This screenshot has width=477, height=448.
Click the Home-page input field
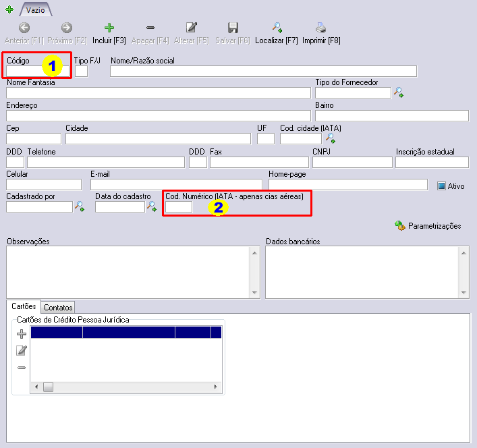pyautogui.click(x=348, y=185)
